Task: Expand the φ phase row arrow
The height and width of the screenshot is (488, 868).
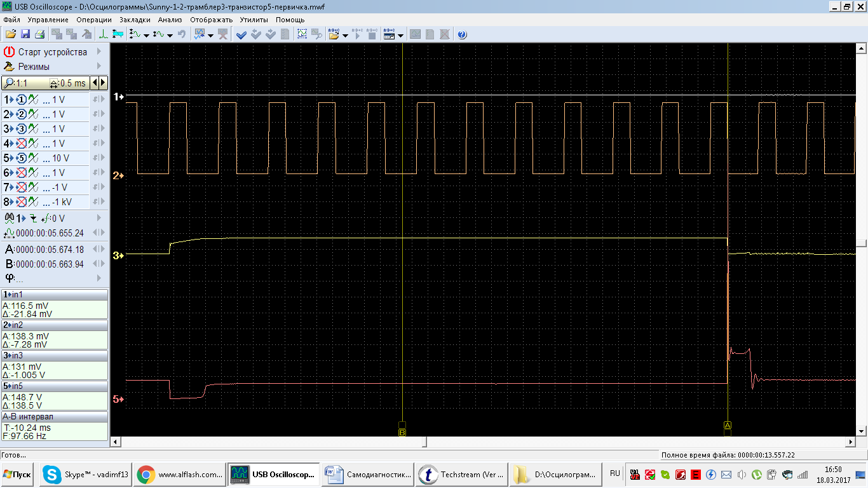Action: [99, 278]
